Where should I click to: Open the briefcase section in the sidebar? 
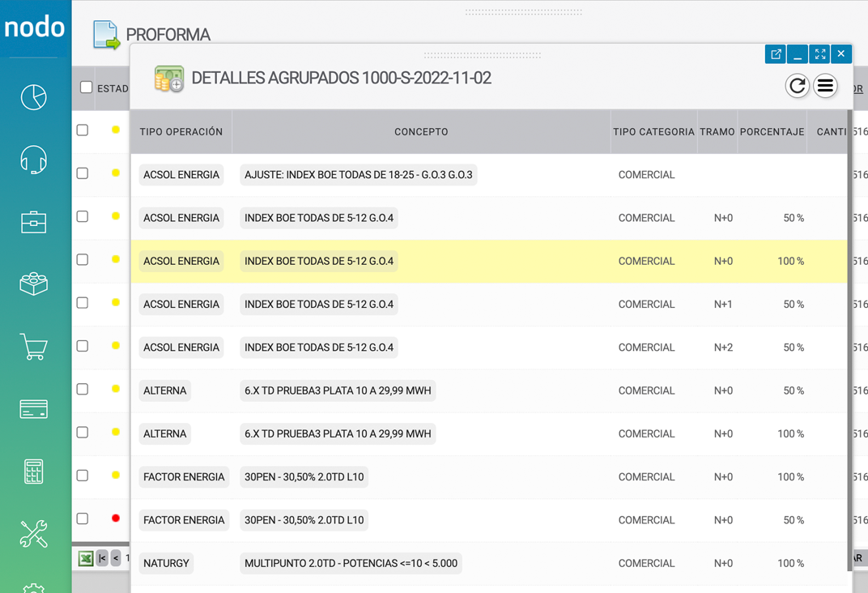(x=34, y=222)
